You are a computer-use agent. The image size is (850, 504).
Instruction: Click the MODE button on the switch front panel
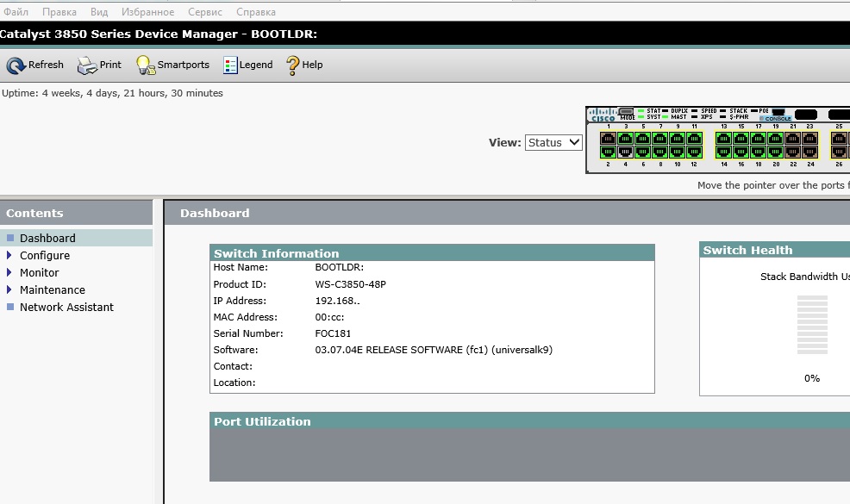(x=626, y=111)
